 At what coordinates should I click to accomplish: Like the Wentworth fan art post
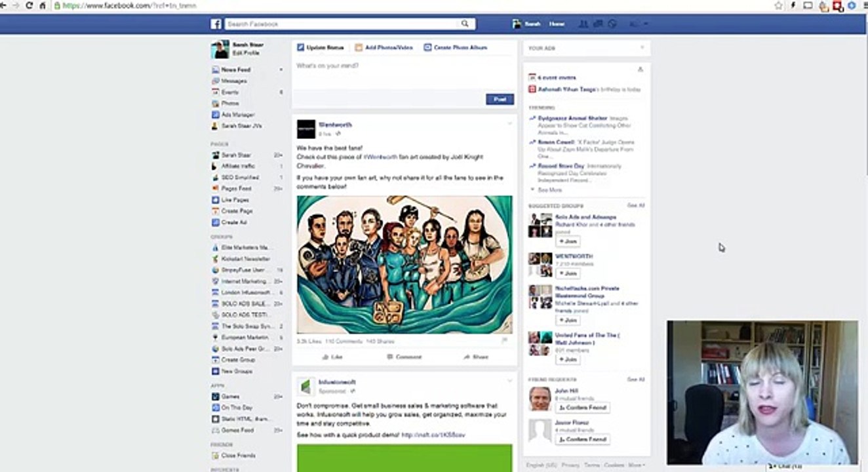332,357
